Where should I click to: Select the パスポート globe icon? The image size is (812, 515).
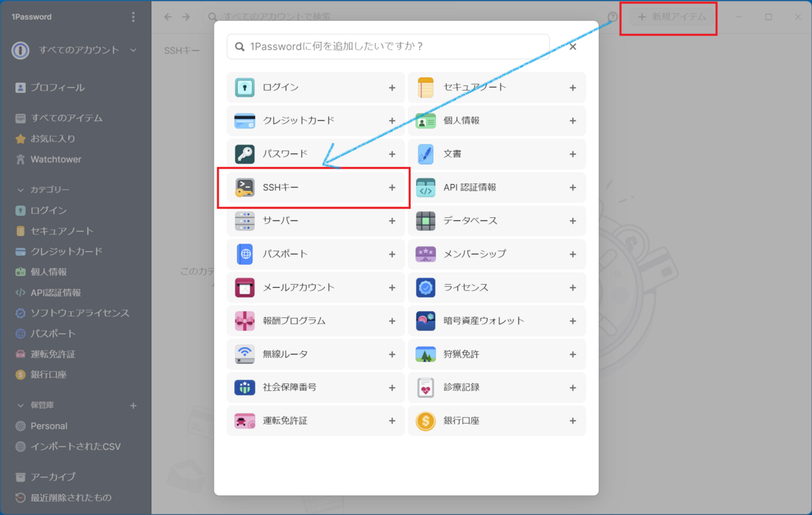tap(244, 254)
